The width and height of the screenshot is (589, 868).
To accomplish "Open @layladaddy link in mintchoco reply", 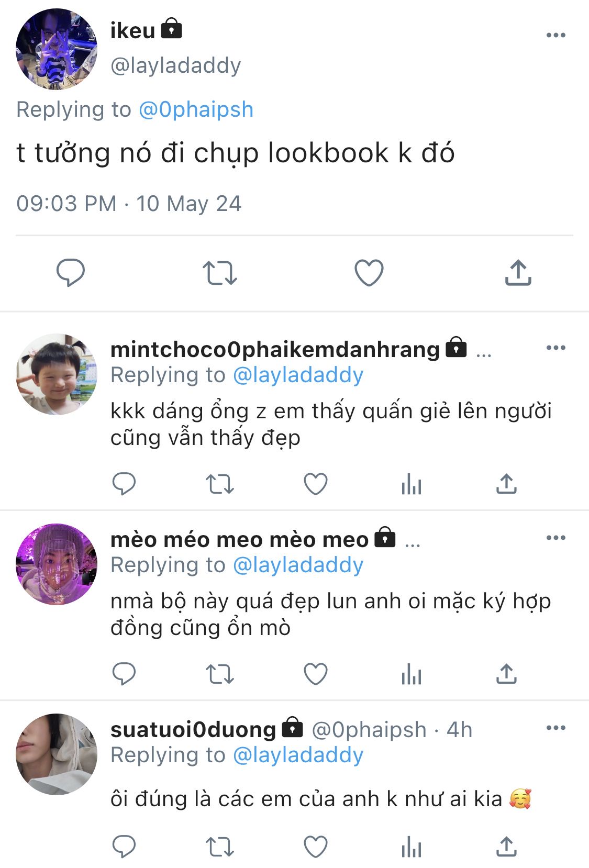I will point(298,375).
